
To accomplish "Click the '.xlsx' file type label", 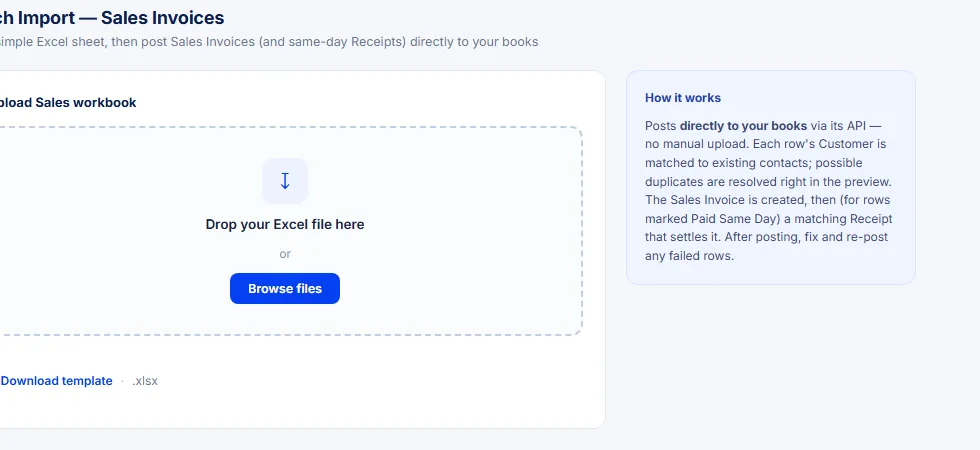I will point(145,381).
